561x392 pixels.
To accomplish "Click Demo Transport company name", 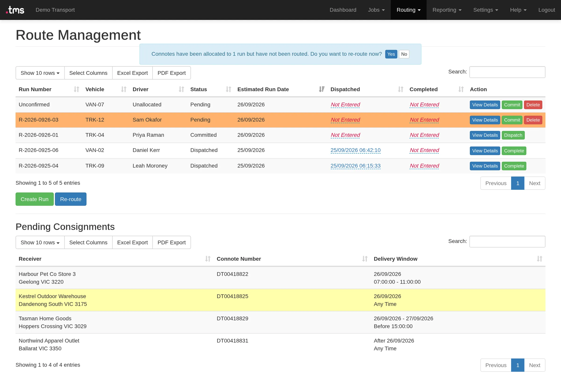I will [55, 10].
